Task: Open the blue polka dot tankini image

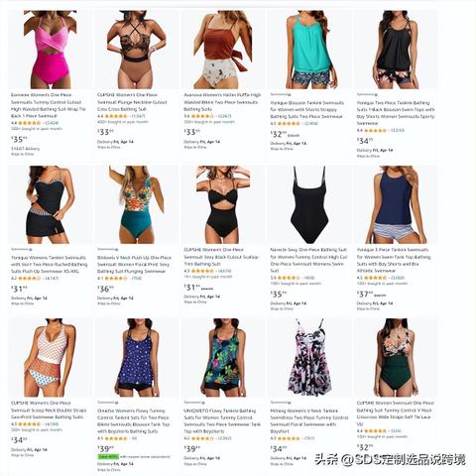Action: 137,358
